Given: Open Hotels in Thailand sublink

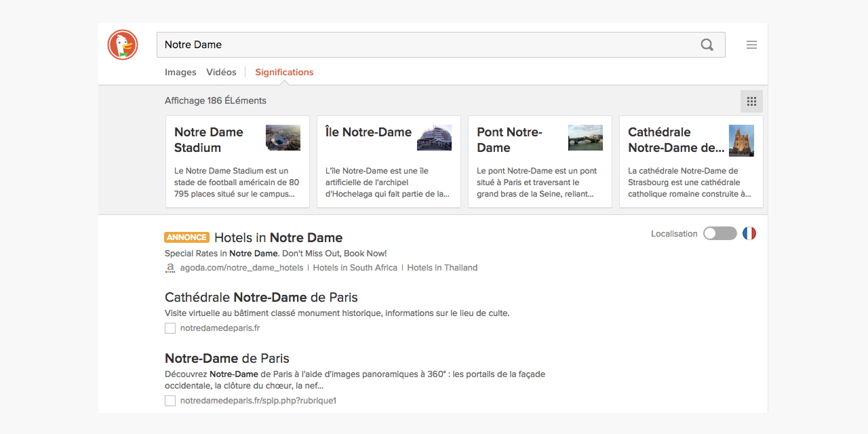Looking at the screenshot, I should [x=442, y=268].
